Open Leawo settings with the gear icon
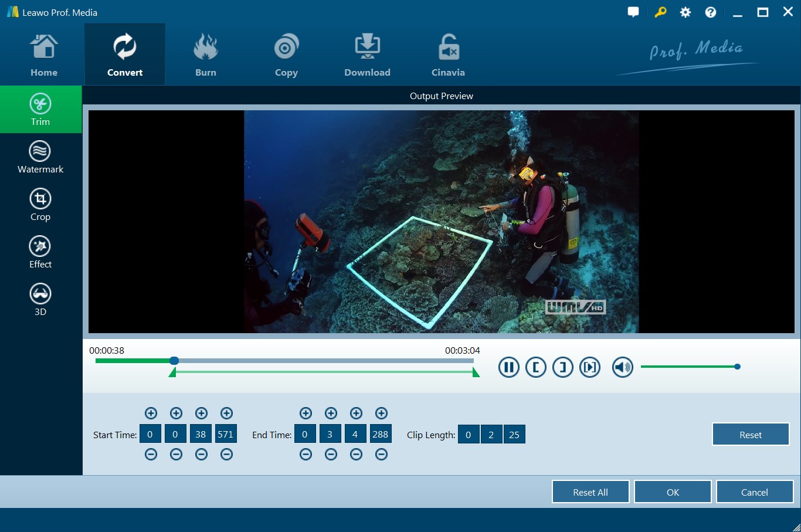 685,12
